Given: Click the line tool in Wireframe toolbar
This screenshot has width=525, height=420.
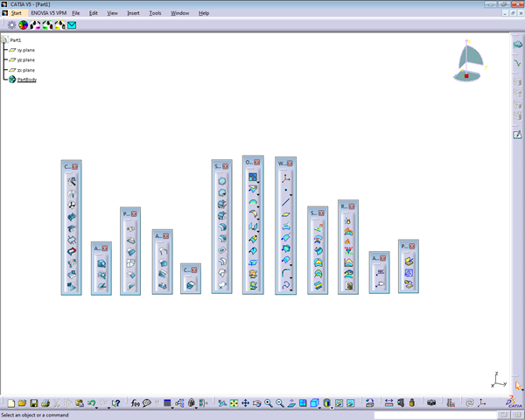Looking at the screenshot, I should (x=286, y=201).
